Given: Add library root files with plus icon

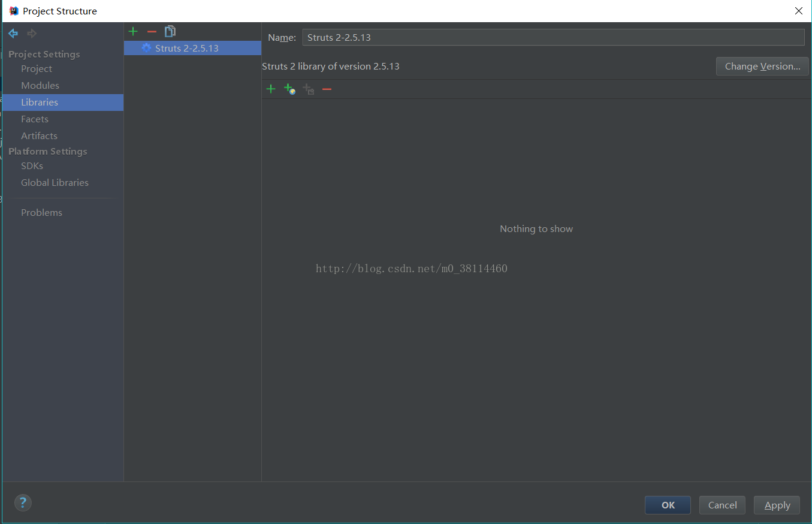Looking at the screenshot, I should [271, 89].
